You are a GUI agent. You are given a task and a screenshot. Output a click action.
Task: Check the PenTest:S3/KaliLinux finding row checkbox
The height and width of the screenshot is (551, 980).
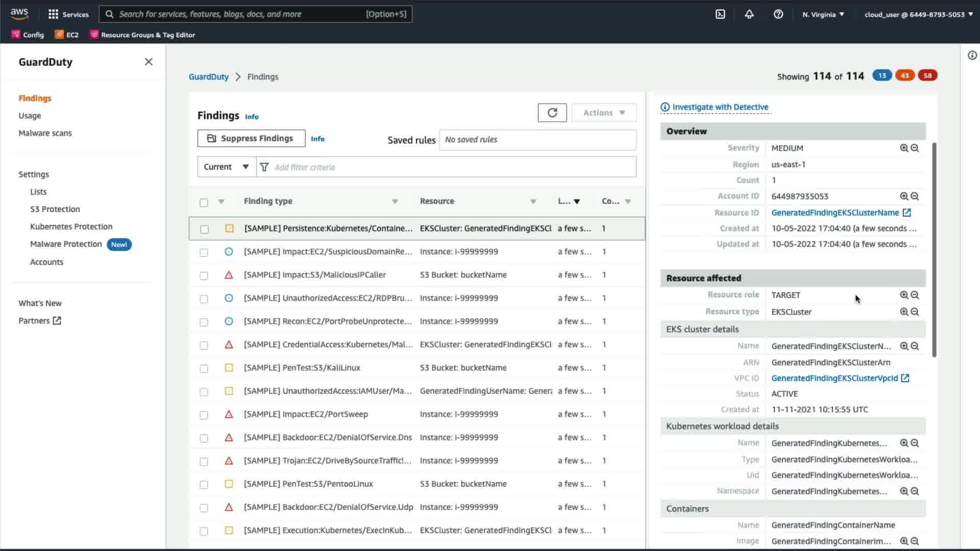[x=204, y=368]
